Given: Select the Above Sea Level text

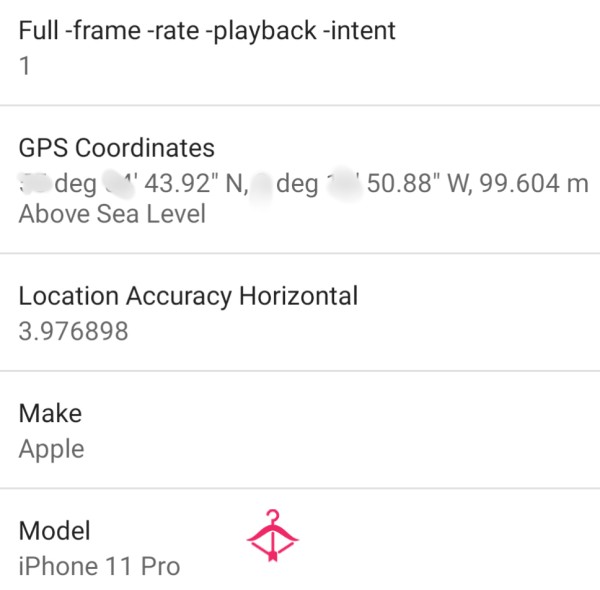Looking at the screenshot, I should click(112, 214).
